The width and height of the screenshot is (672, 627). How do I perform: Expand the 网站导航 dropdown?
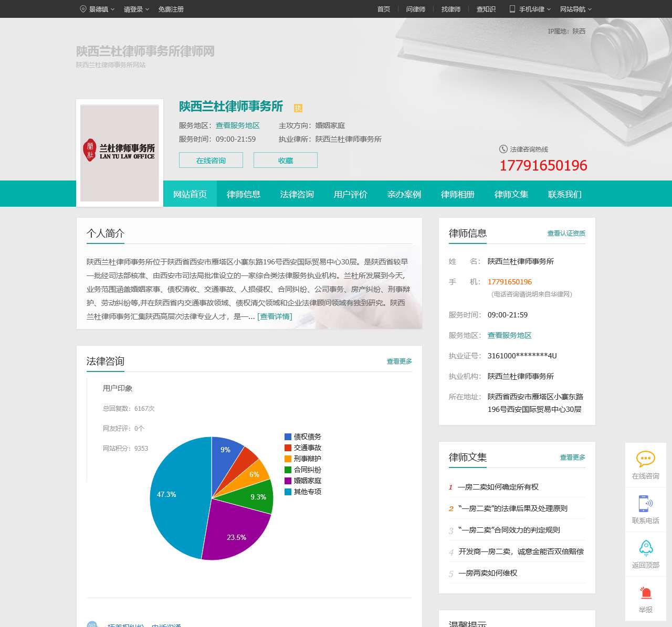(576, 9)
